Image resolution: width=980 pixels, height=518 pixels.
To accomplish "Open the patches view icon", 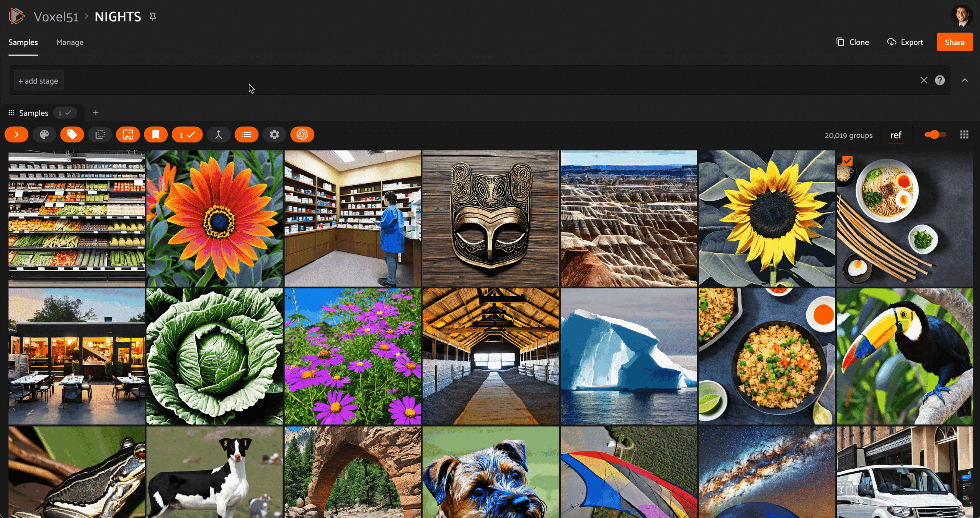I will tap(100, 135).
